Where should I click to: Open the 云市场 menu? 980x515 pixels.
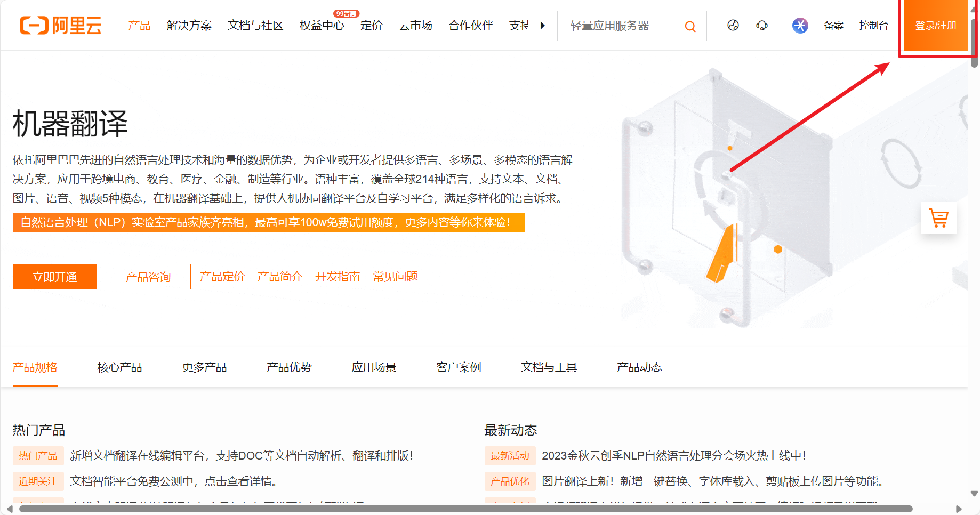point(416,25)
